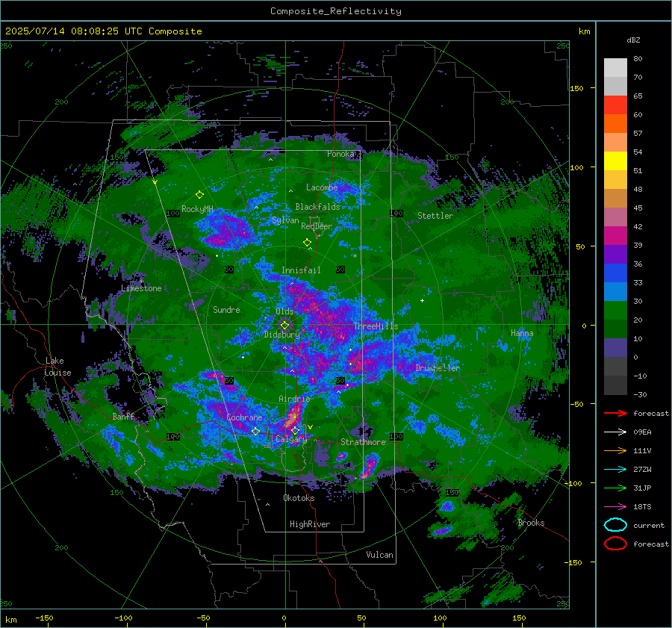This screenshot has height=628, width=672.
Task: Click the Didsbury city label
Action: point(281,335)
